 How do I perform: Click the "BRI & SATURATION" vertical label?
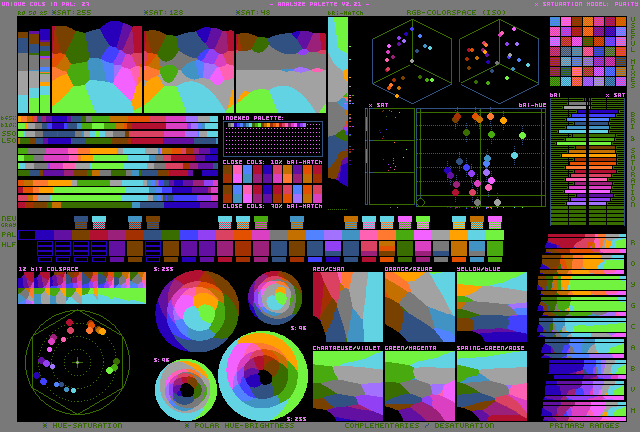(633, 159)
